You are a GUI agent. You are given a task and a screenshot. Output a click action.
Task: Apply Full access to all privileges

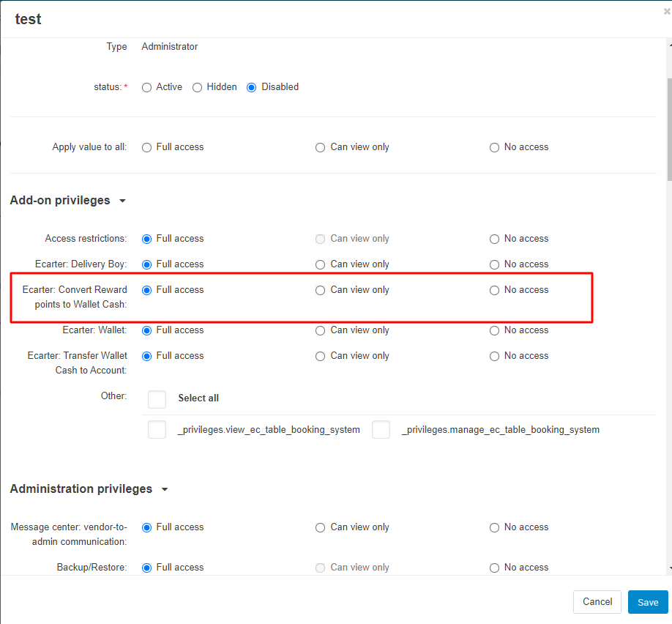pos(147,147)
